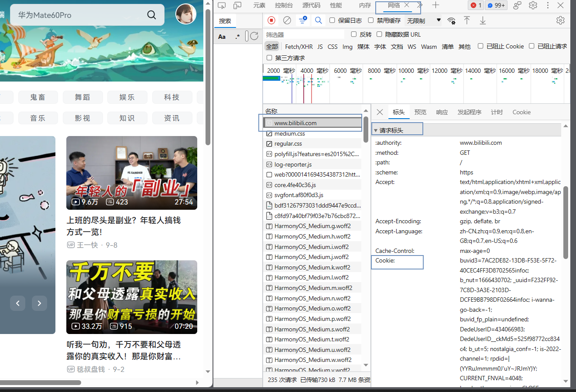
Task: Open the DevTools more options kebab menu
Action: tap(548, 5)
